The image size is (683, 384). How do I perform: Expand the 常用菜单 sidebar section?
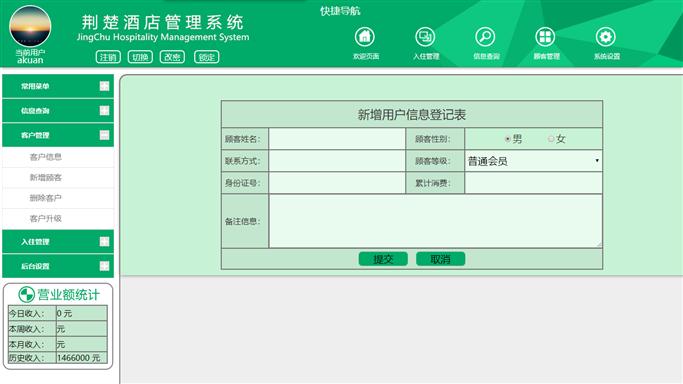(58, 86)
